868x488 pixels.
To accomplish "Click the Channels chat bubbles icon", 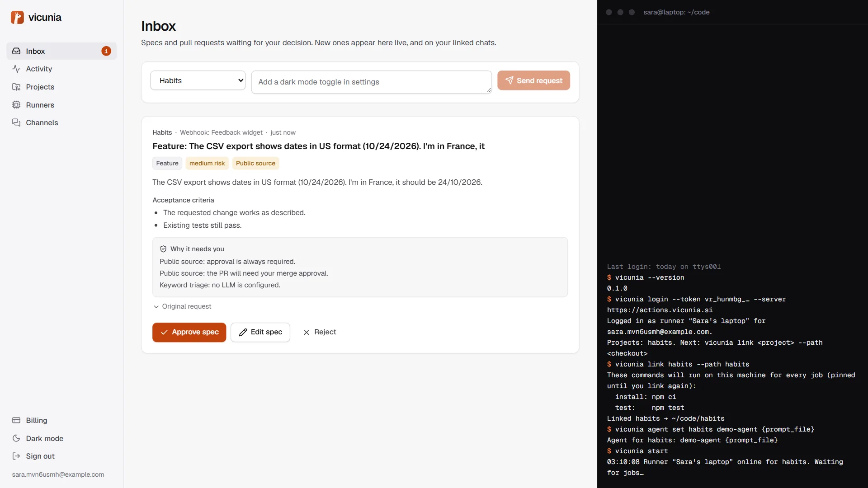I will tap(16, 122).
